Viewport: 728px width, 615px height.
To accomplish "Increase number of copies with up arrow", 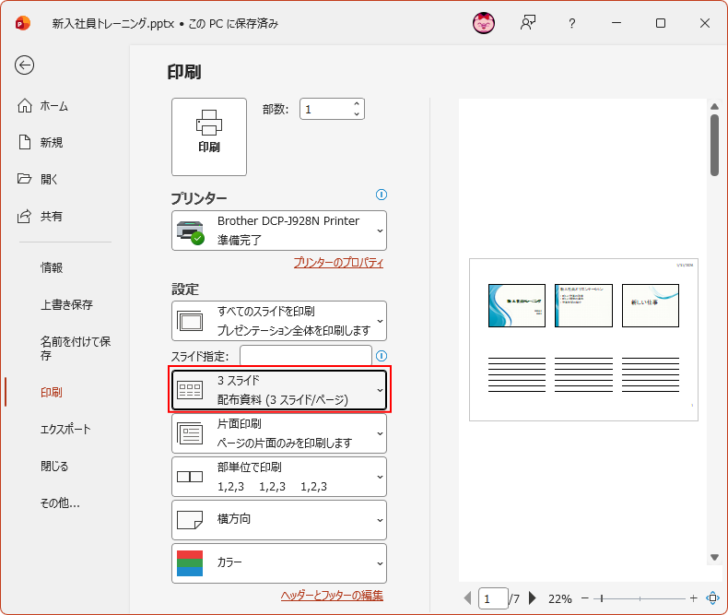I will [357, 104].
